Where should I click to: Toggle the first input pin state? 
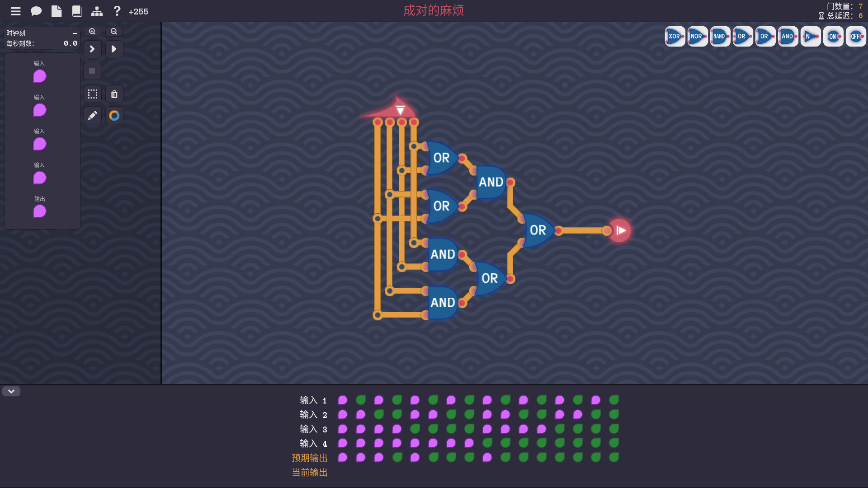40,76
